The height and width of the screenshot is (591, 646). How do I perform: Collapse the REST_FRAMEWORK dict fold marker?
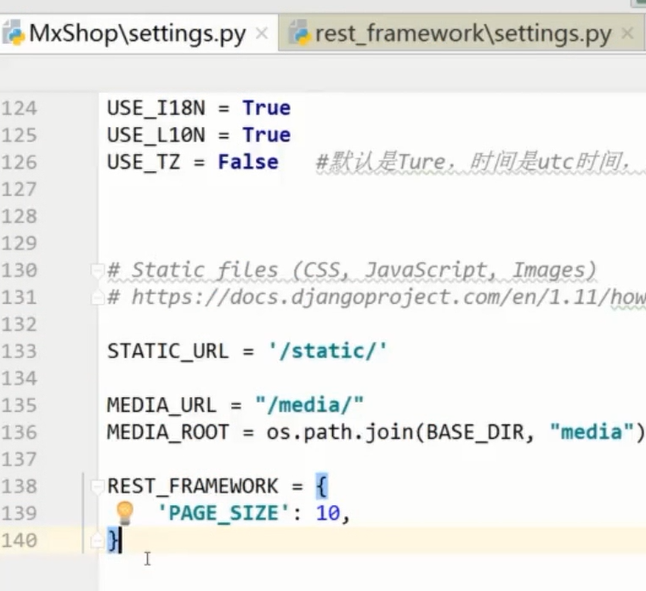(x=96, y=486)
